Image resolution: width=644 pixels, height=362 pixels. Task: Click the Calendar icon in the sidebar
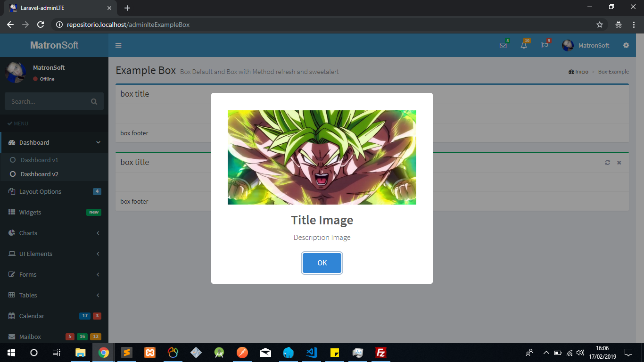12,316
